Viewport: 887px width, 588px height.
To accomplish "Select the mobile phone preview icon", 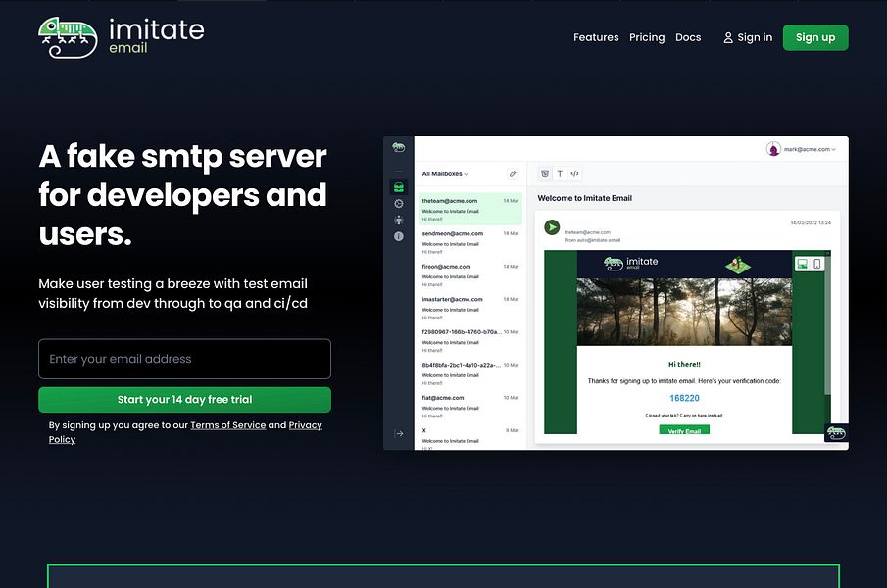I will (816, 264).
